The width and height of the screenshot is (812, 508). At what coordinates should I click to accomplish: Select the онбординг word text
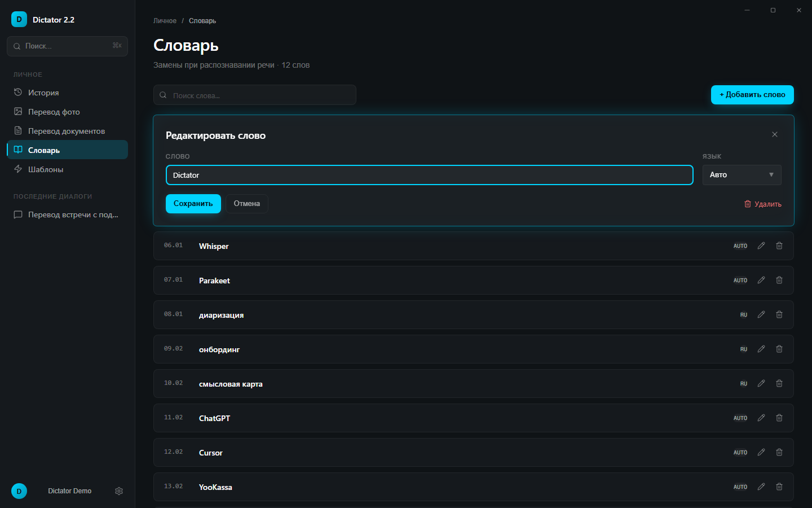point(219,349)
